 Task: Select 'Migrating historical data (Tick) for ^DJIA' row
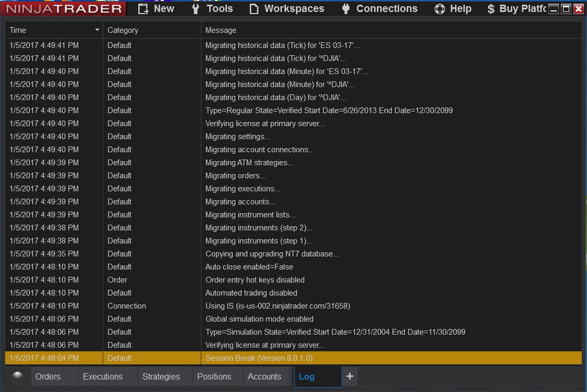tap(293, 58)
